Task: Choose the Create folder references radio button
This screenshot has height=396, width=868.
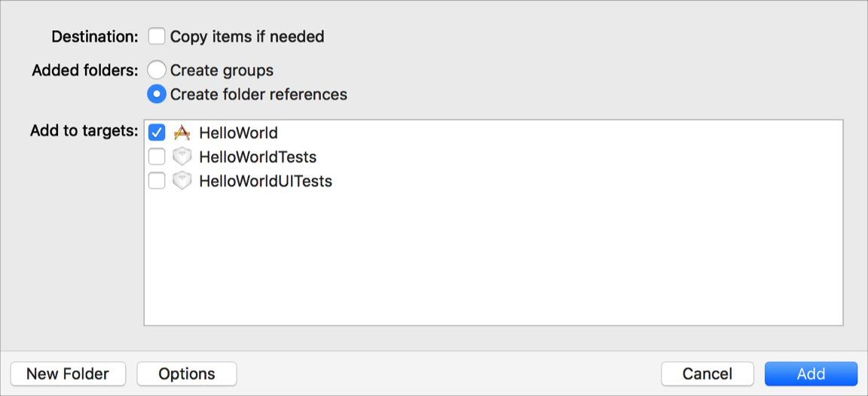Action: click(x=157, y=95)
